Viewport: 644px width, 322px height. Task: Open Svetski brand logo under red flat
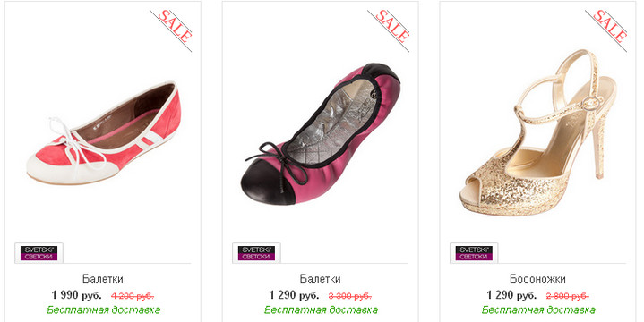39,253
